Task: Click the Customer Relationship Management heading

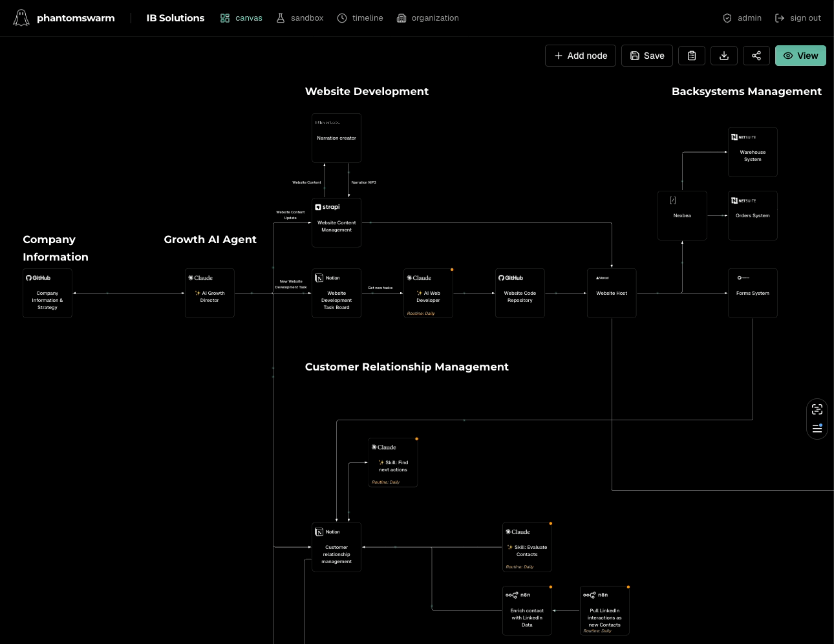Action: click(407, 367)
